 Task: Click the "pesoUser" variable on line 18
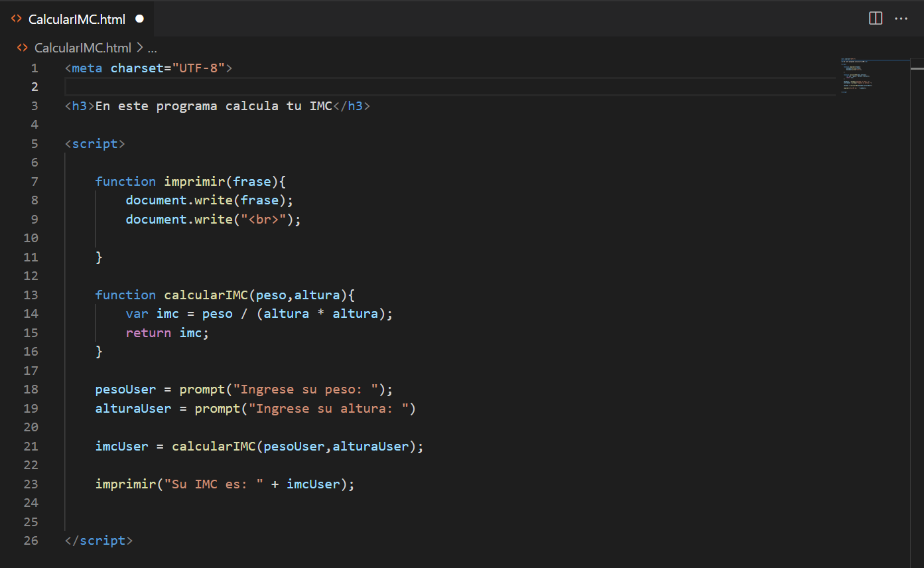coord(126,389)
